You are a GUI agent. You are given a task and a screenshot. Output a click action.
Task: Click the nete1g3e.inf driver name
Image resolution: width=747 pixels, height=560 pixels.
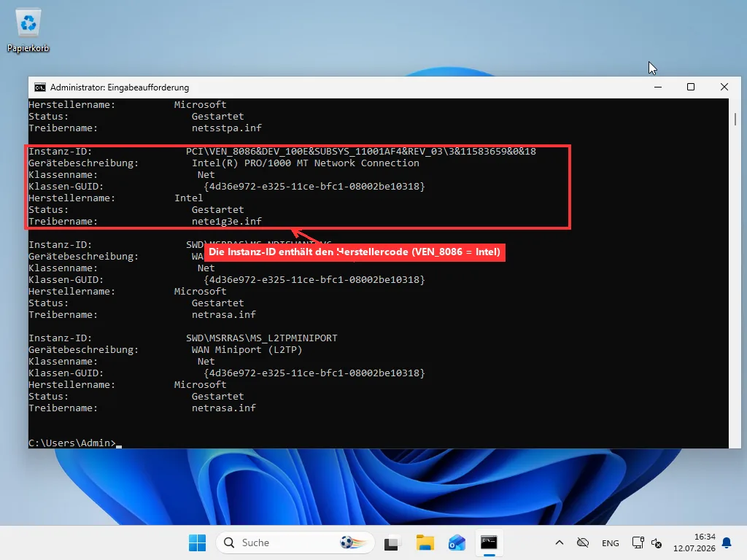(227, 222)
